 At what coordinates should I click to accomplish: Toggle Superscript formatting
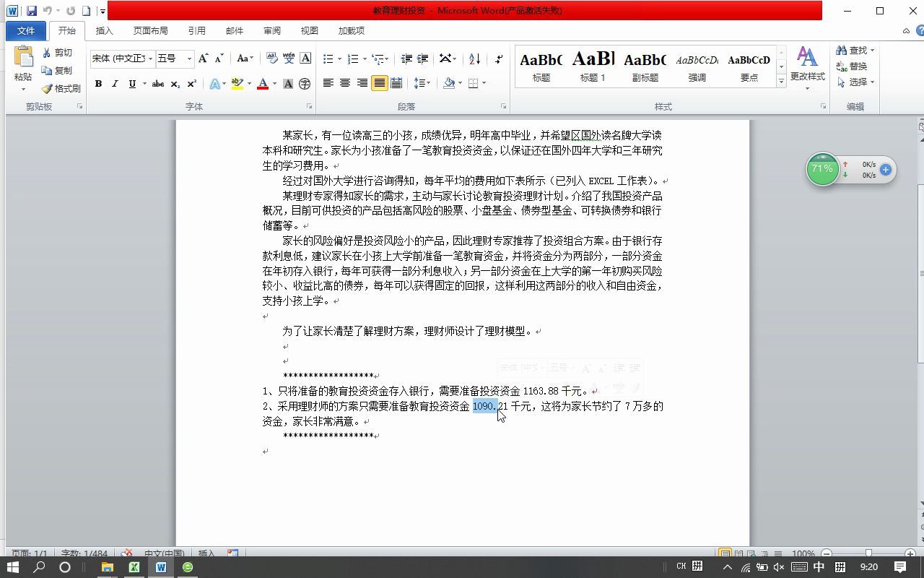(192, 84)
